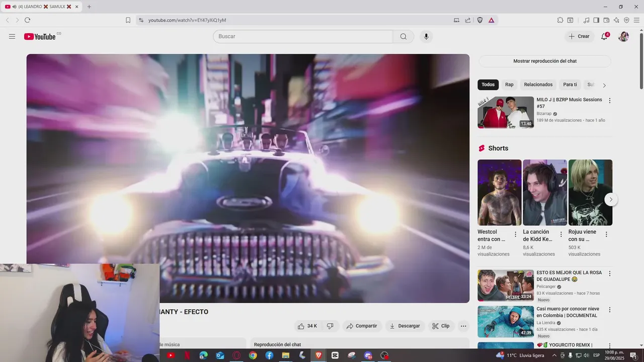Screen dimensions: 644x362
Task: Open Brave Rewards triangle icon
Action: [x=491, y=20]
